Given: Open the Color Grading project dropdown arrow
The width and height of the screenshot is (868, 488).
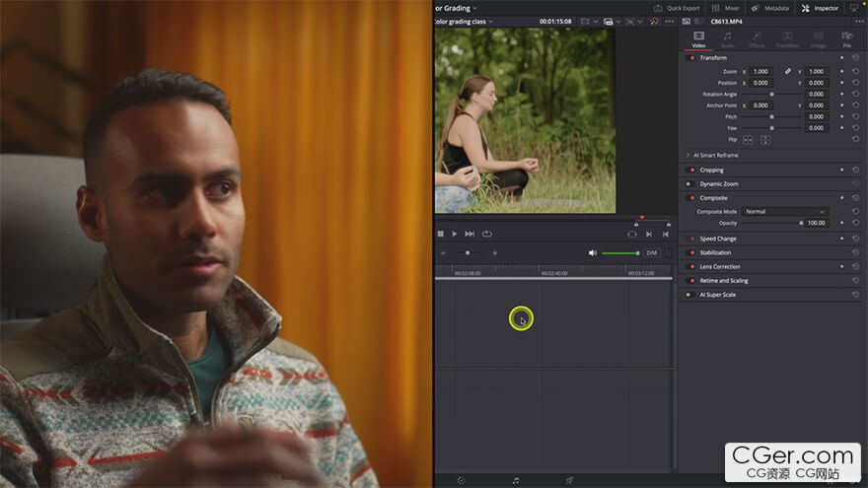Looking at the screenshot, I should coord(475,8).
